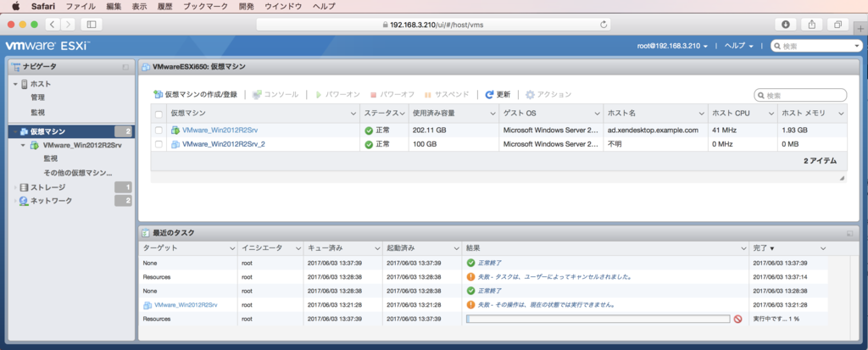The height and width of the screenshot is (350, 868).
Task: Open the root@192.168.3.210 user dropdown
Action: [x=672, y=46]
